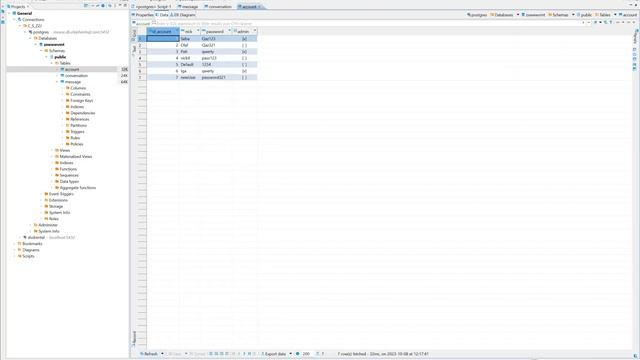Toggle admin checkbox for user Iga
This screenshot has width=640, height=360.
pos(244,71)
